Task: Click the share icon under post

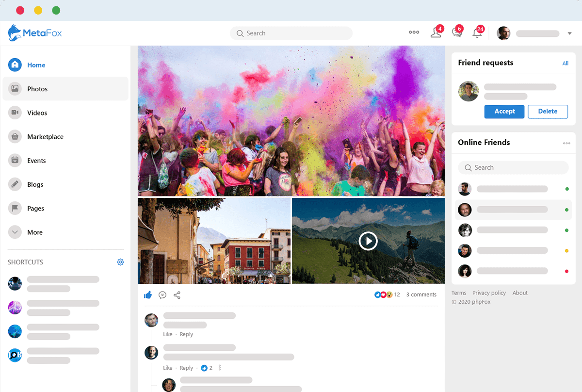Action: coord(177,295)
